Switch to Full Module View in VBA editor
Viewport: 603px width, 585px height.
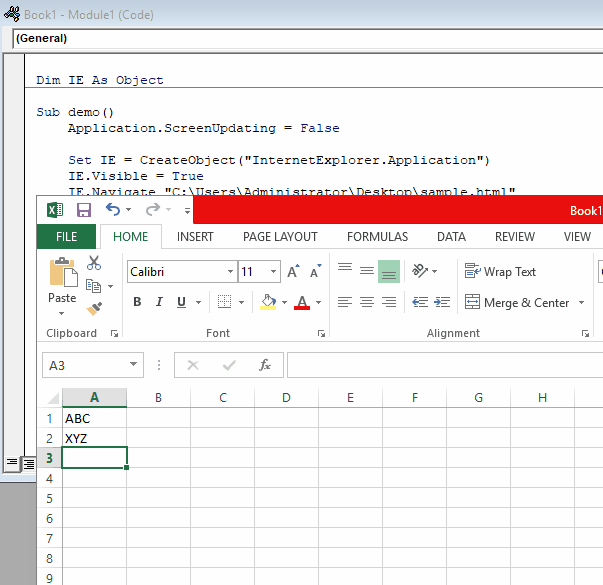pyautogui.click(x=28, y=464)
